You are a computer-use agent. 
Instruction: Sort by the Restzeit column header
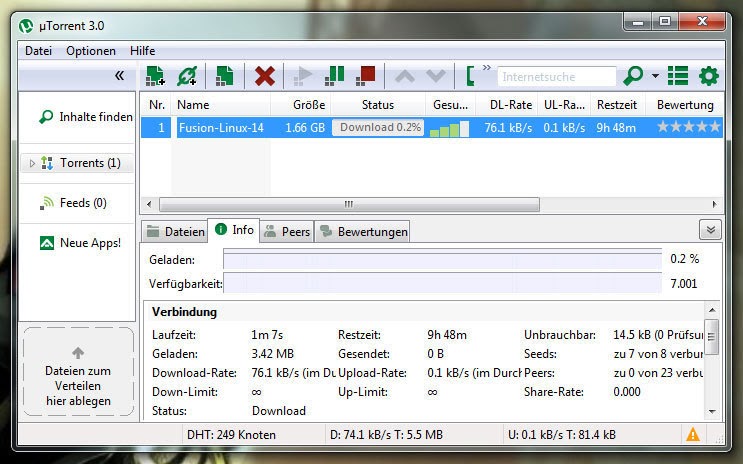point(616,105)
